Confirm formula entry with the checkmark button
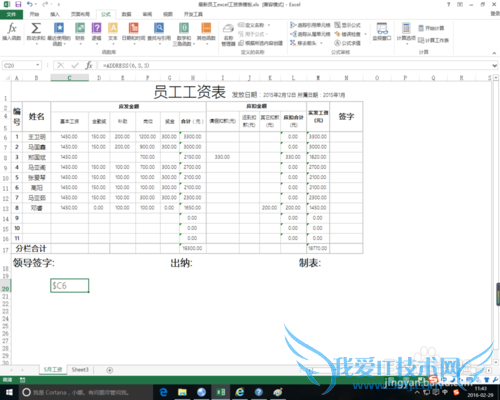This screenshot has height=400, width=500. (75, 65)
